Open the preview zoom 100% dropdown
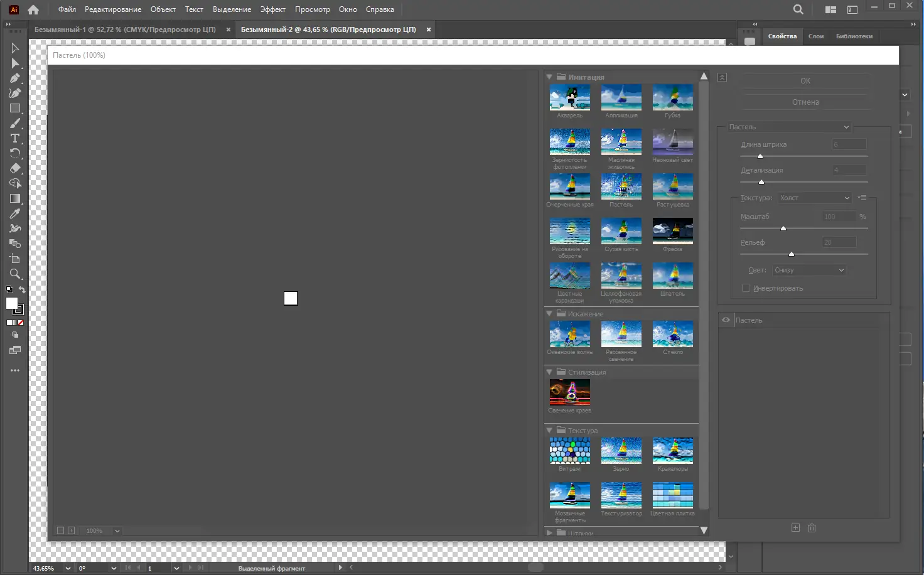Screen dimensions: 924x575 tap(117, 531)
